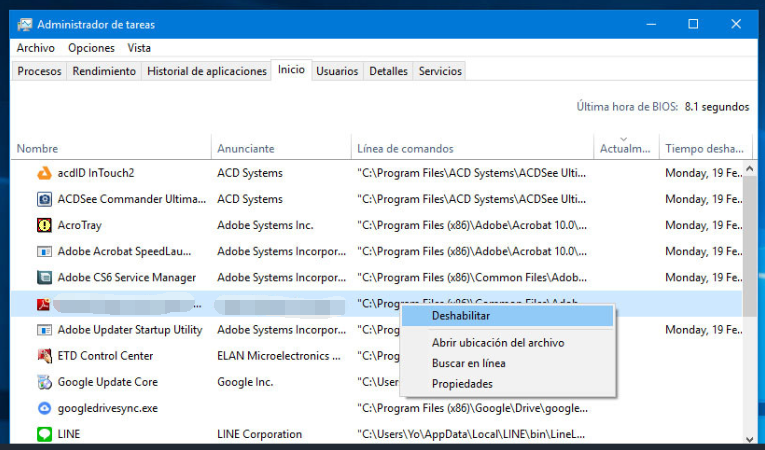Click the Adobe CS6 Service Manager icon

[44, 277]
